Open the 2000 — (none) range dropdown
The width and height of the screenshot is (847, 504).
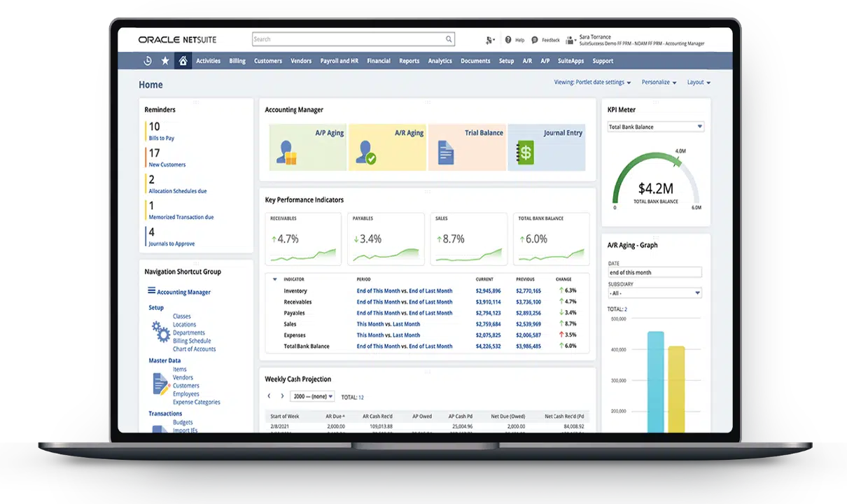(x=312, y=396)
